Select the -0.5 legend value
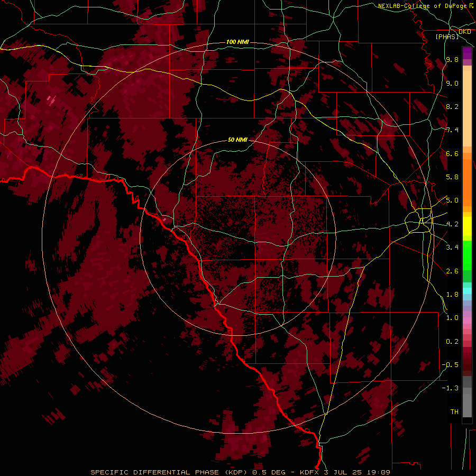 [x=451, y=365]
